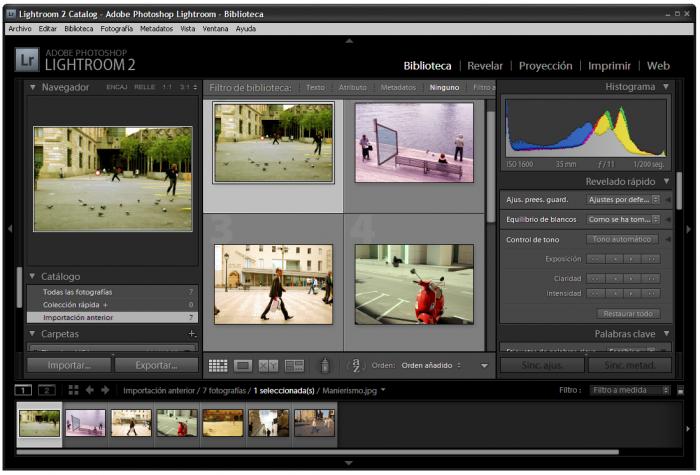This screenshot has width=700, height=475.
Task: Open compare view (XY) in the toolbar
Action: click(268, 366)
